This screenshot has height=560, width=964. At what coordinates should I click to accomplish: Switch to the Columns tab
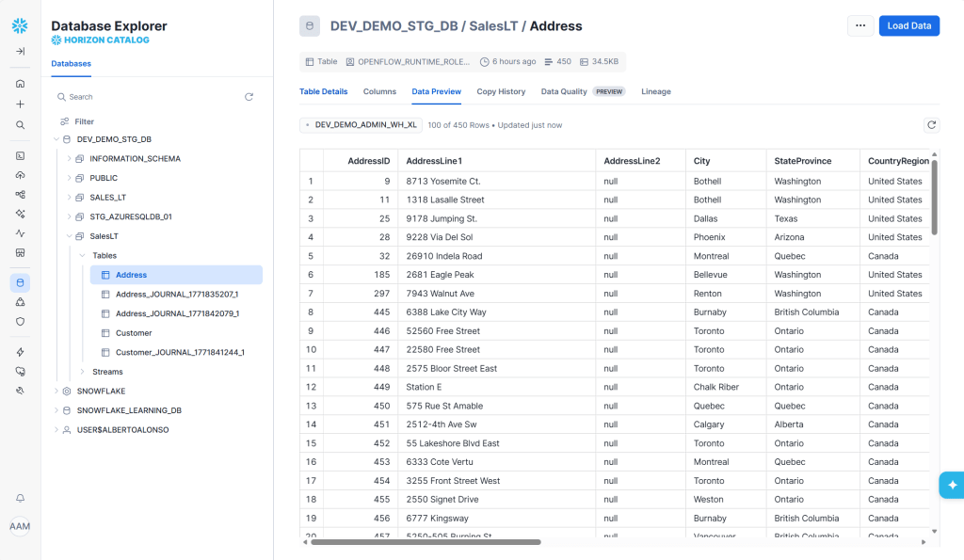[379, 91]
